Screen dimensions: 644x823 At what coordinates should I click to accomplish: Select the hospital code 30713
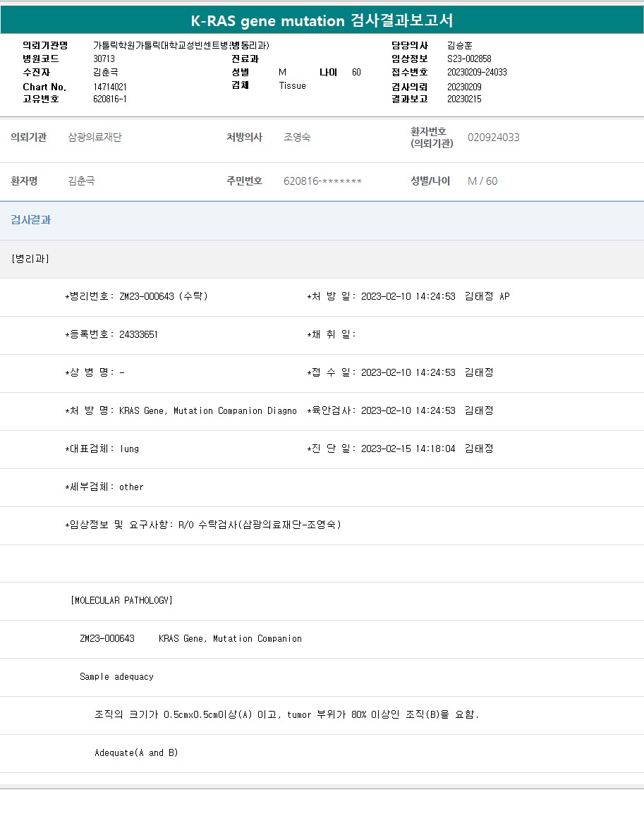point(104,59)
